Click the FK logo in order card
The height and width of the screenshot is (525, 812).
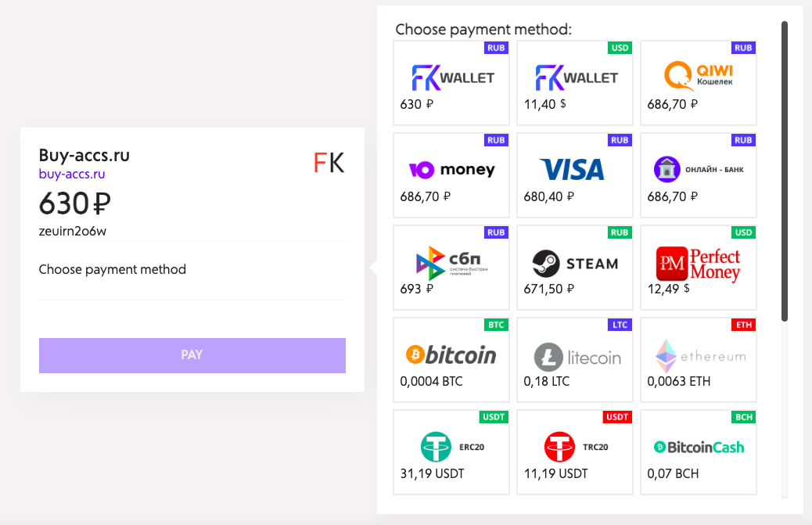click(x=329, y=163)
